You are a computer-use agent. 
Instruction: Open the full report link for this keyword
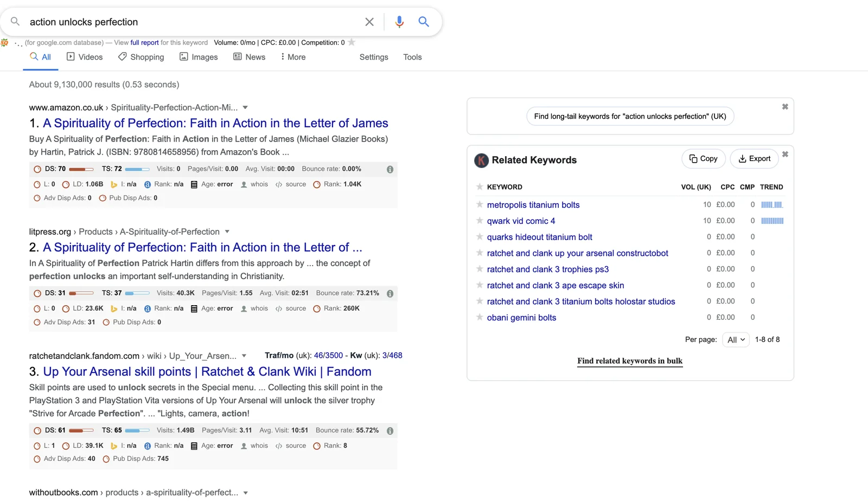[x=144, y=42]
